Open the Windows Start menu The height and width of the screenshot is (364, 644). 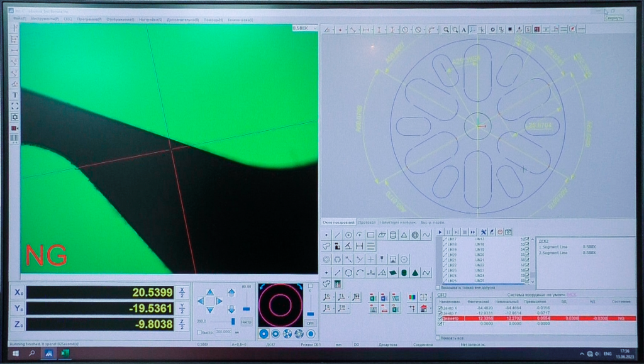(16, 353)
